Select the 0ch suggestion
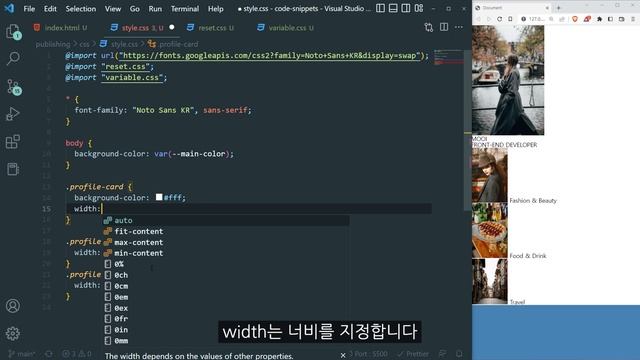The height and width of the screenshot is (360, 640). point(226,275)
